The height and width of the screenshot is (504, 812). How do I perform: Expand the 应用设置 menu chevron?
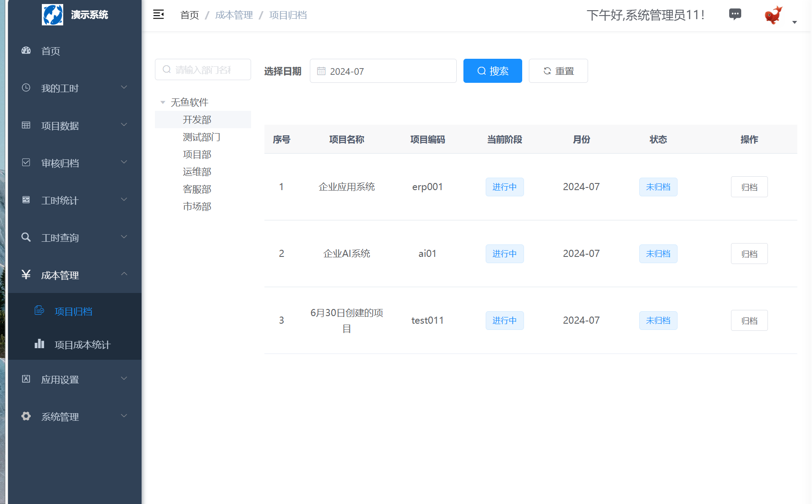[x=124, y=378]
